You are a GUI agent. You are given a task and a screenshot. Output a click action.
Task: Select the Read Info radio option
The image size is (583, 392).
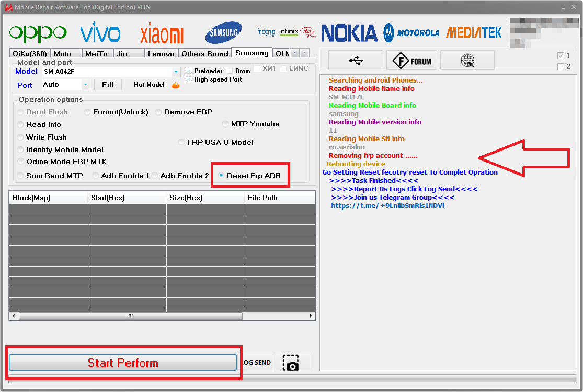point(20,124)
